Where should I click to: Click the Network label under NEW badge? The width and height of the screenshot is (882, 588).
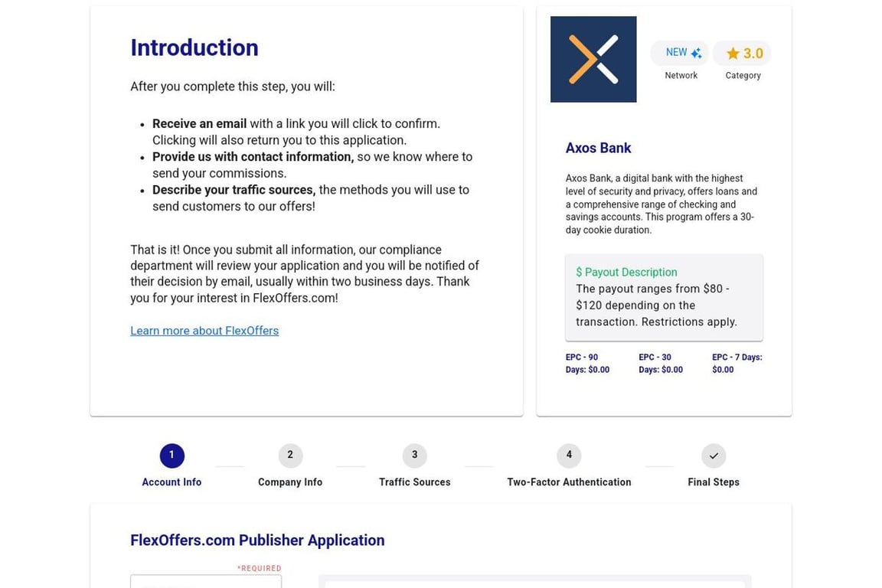tap(681, 75)
